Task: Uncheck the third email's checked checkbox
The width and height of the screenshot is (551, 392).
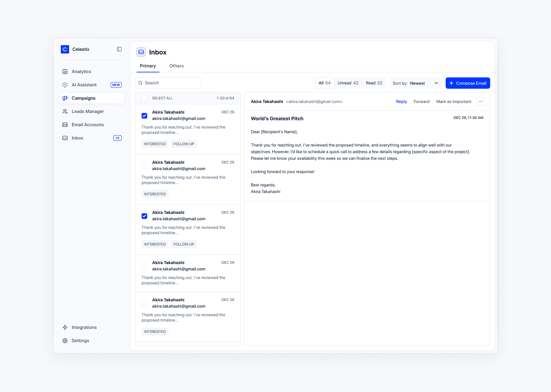Action: pyautogui.click(x=145, y=216)
